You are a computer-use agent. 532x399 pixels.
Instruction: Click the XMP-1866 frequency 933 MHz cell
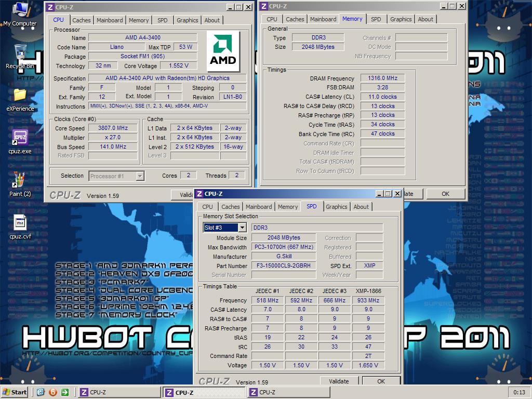(368, 300)
